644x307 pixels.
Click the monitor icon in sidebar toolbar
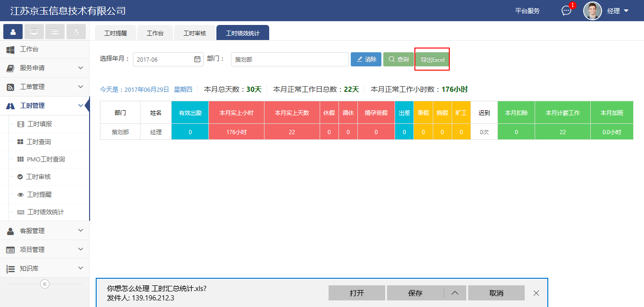pyautogui.click(x=34, y=32)
